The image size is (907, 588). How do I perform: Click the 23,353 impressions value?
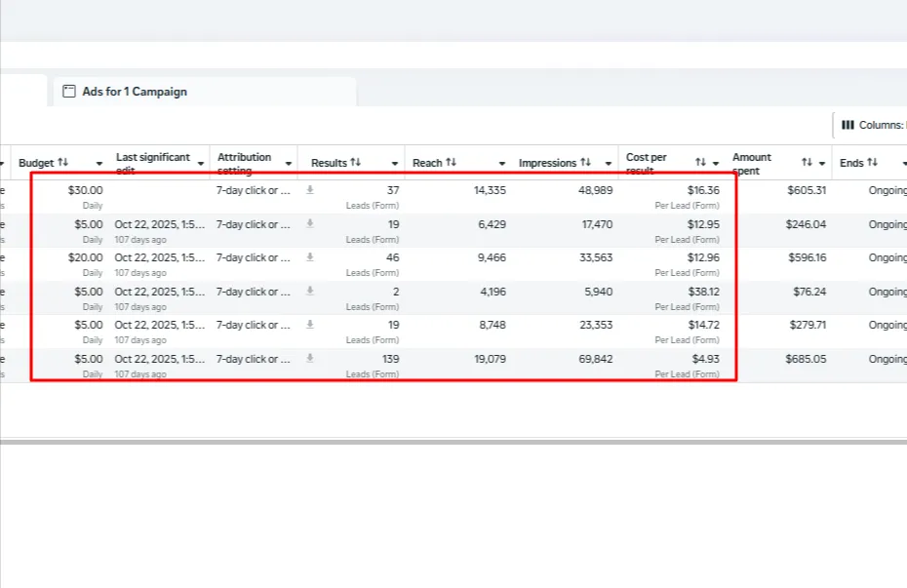pyautogui.click(x=596, y=325)
